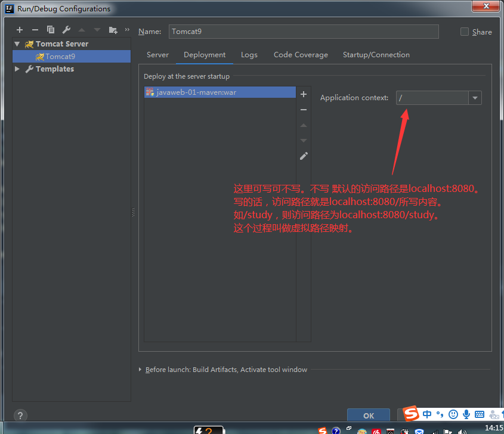Image resolution: width=504 pixels, height=434 pixels.
Task: Open the help question mark button
Action: 20,416
